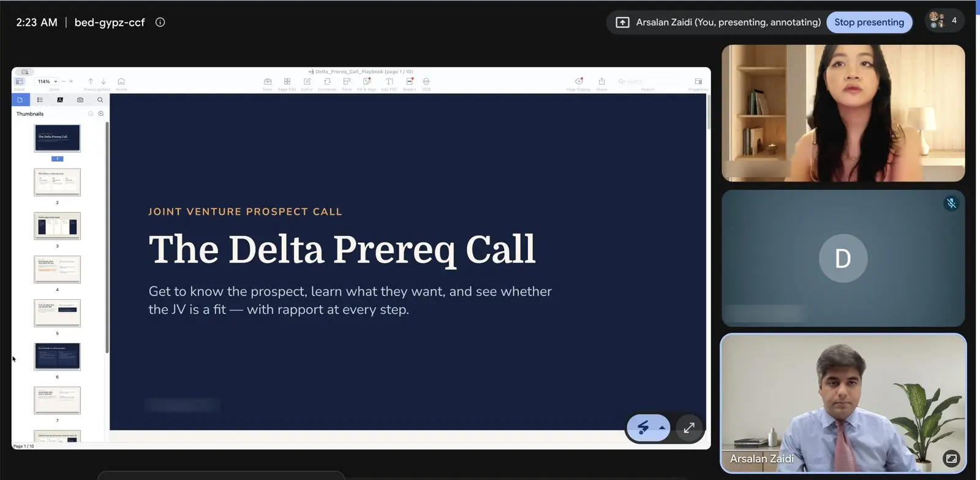This screenshot has width=980, height=480.
Task: Click the muted mic icon on D tile
Action: (x=951, y=204)
